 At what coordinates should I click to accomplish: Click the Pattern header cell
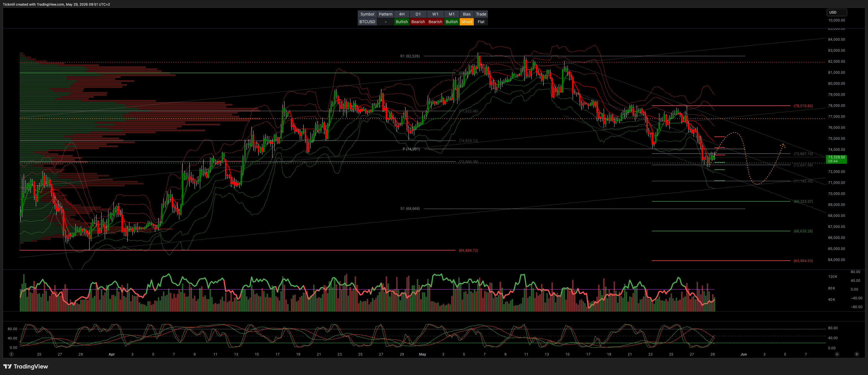pos(385,14)
